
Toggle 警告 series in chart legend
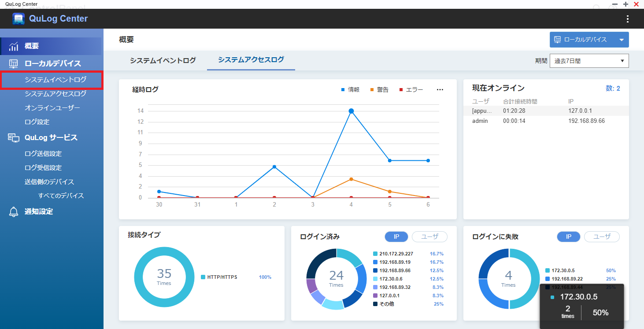tap(379, 90)
